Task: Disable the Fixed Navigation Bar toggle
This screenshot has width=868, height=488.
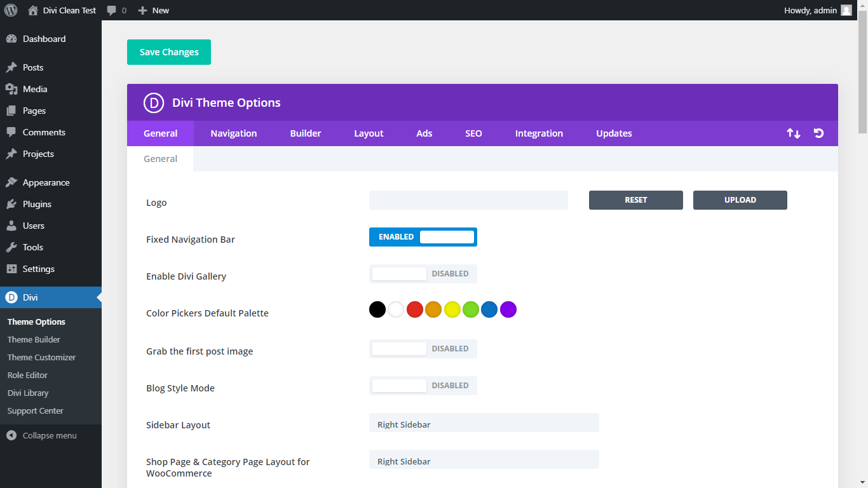Action: click(x=423, y=237)
